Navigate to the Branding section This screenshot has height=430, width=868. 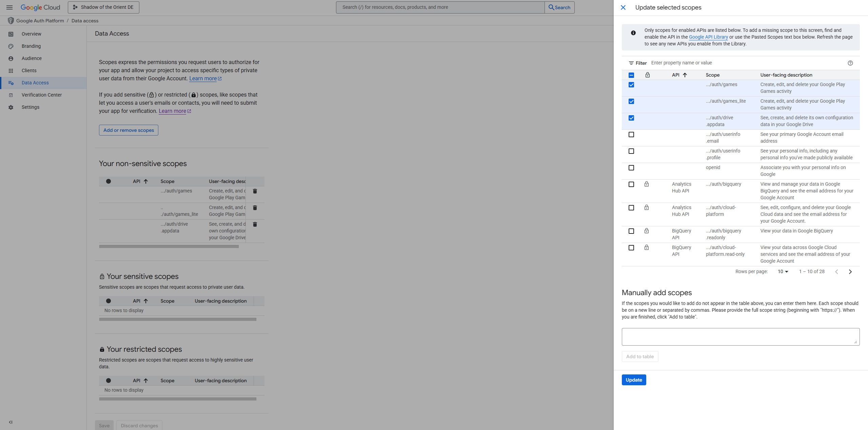click(x=31, y=46)
